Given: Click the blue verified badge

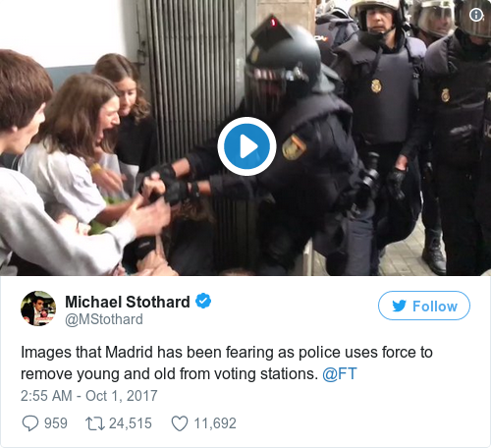Looking at the screenshot, I should (203, 301).
